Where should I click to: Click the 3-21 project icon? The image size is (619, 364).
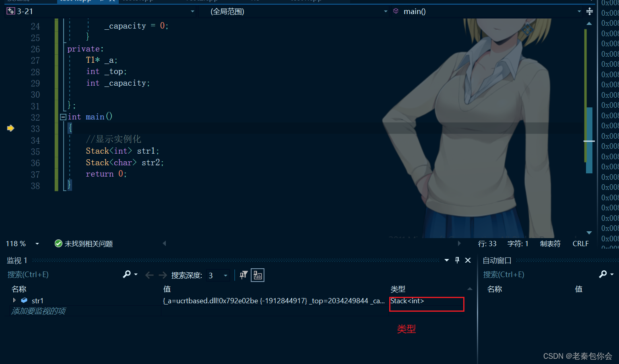point(11,11)
